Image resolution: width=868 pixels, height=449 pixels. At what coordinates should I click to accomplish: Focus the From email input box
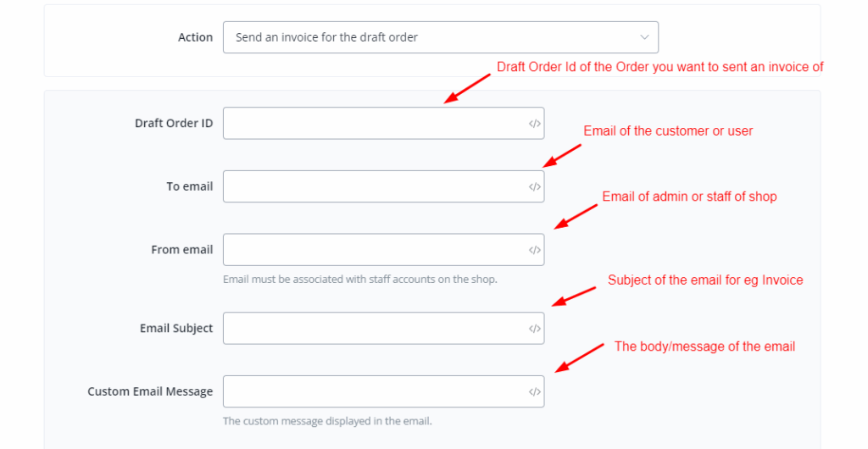click(x=373, y=250)
